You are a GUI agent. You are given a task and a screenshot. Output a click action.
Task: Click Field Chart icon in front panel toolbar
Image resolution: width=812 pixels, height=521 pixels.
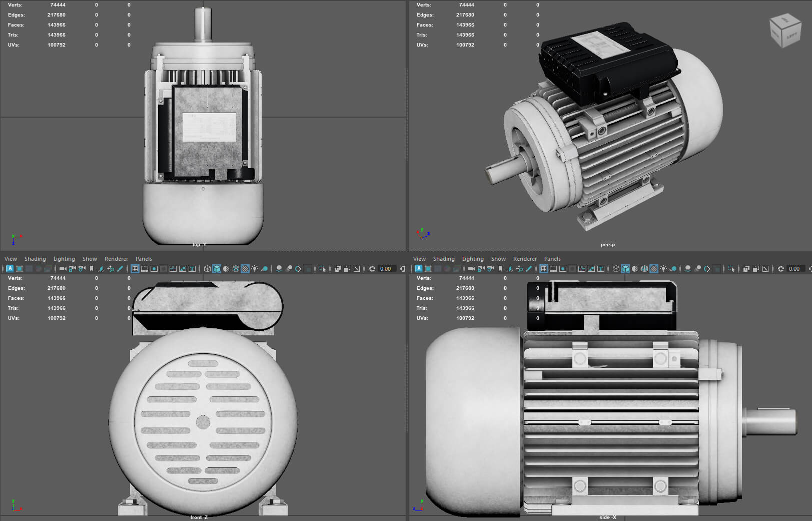pyautogui.click(x=173, y=269)
